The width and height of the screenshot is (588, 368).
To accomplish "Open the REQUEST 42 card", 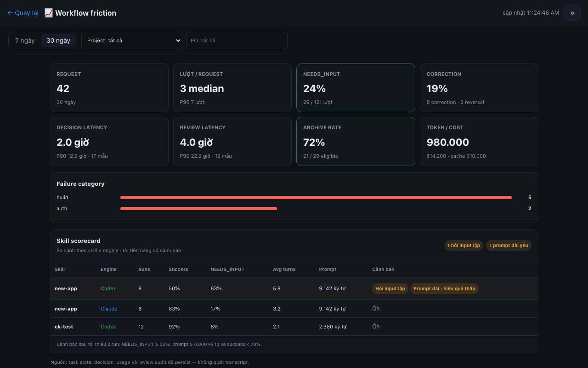I will (x=109, y=88).
